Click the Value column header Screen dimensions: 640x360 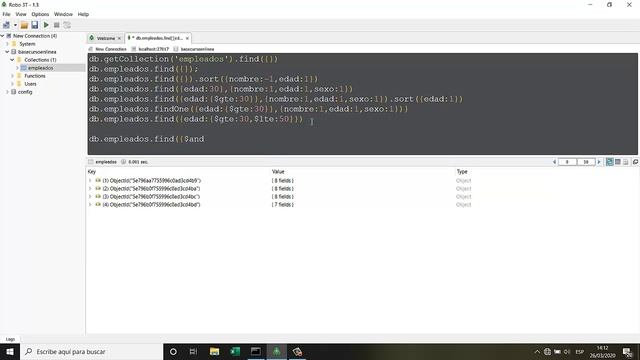278,172
